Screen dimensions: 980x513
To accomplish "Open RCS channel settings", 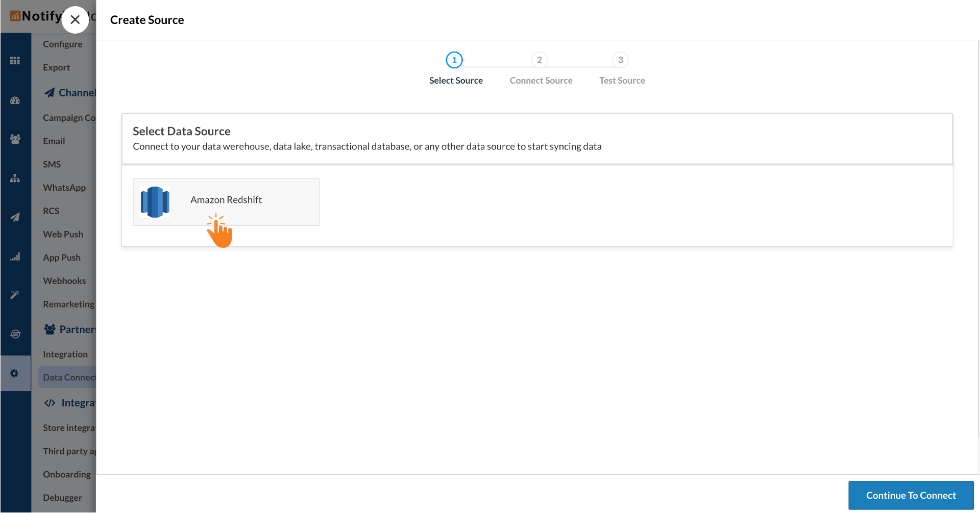I will tap(51, 211).
